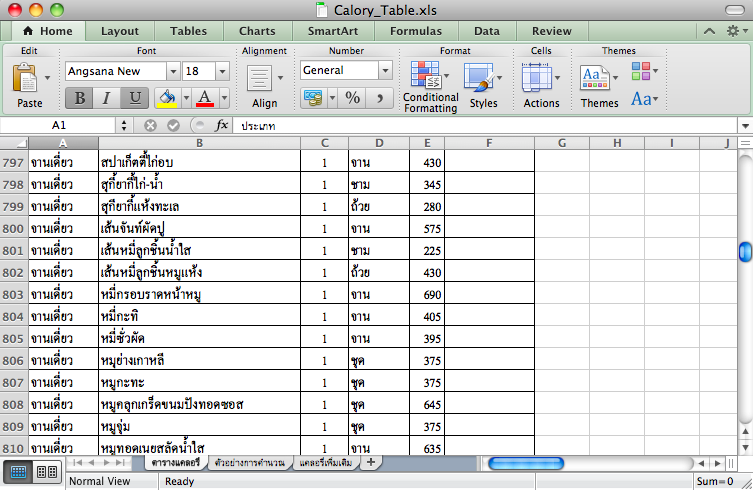Cancel formula entry with X button
Screen dimensions: 753x490
pyautogui.click(x=150, y=126)
